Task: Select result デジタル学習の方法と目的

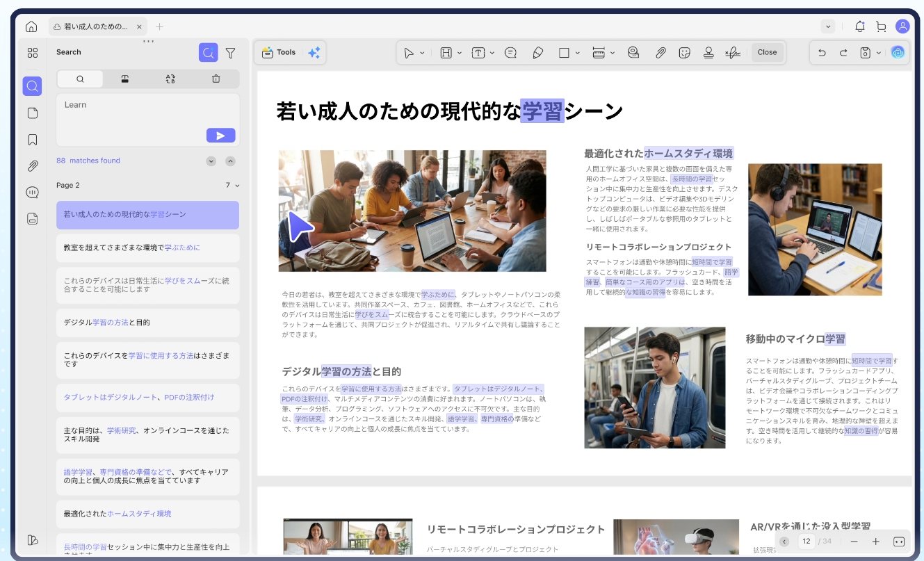Action: pyautogui.click(x=147, y=323)
